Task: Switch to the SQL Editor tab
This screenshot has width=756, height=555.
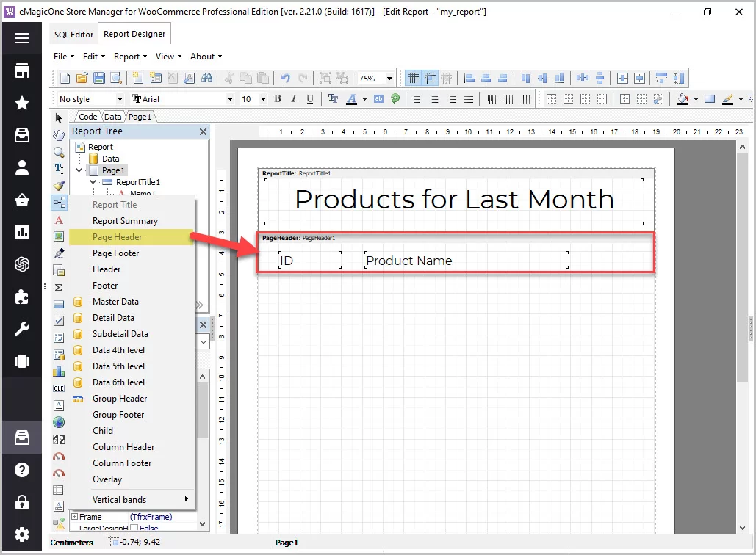Action: 73,35
